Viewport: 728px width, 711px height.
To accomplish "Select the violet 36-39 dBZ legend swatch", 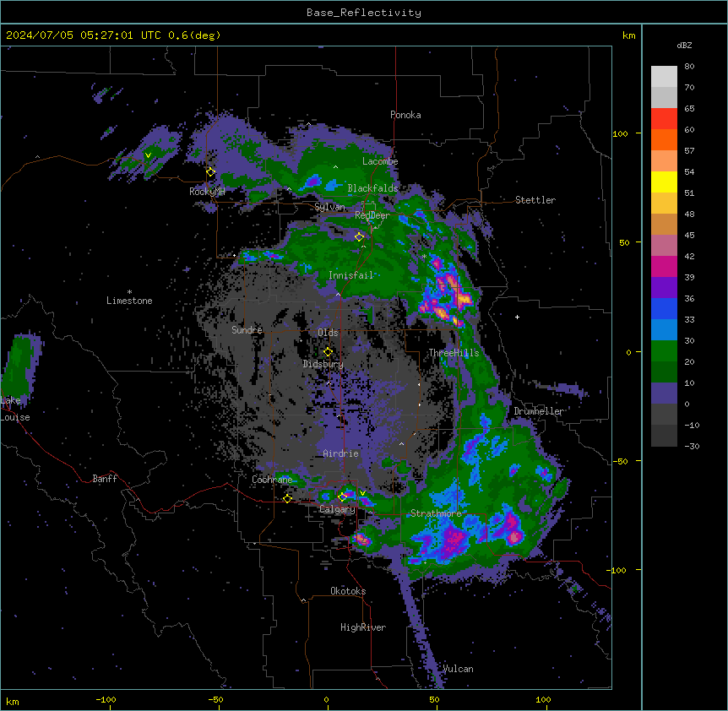I will click(x=664, y=288).
